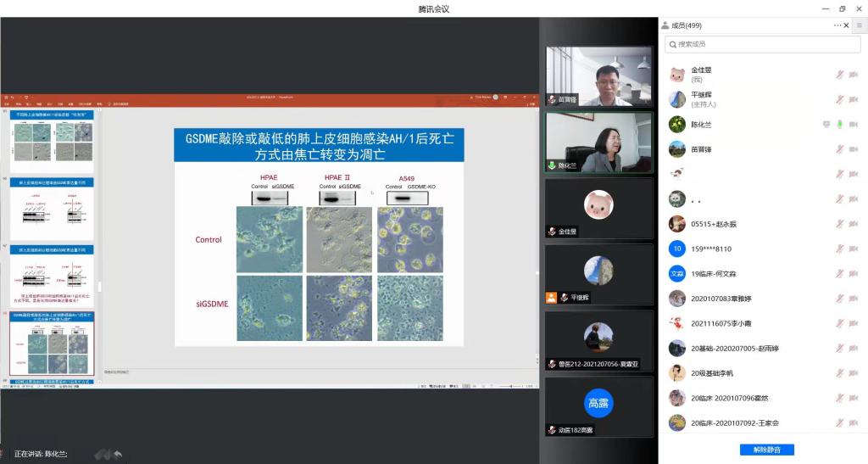Image resolution: width=868 pixels, height=464 pixels.
Task: Click camera icon for 20临床-2020107092-王家会
Action: click(855, 422)
